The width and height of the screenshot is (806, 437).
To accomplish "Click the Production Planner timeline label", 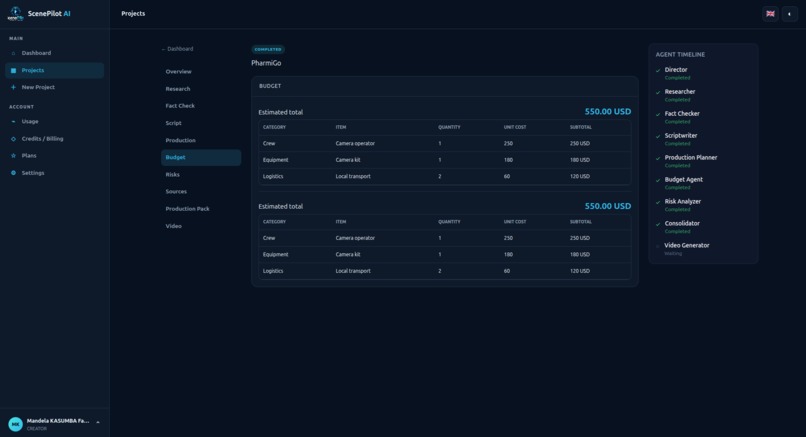I will click(x=690, y=158).
